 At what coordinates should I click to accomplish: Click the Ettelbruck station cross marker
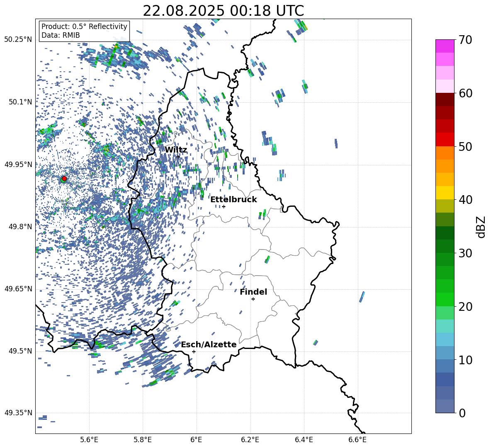click(x=224, y=206)
